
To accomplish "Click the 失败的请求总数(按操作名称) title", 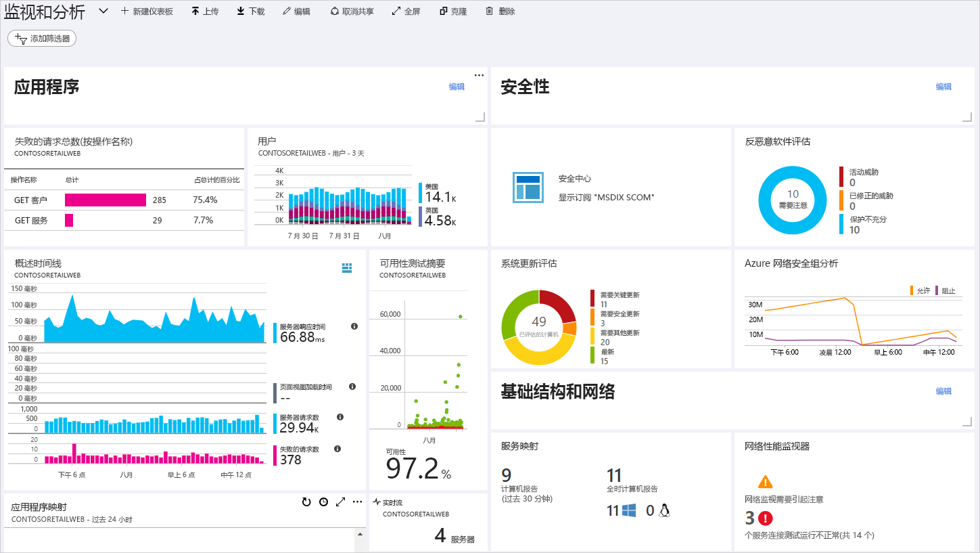I will tap(74, 141).
